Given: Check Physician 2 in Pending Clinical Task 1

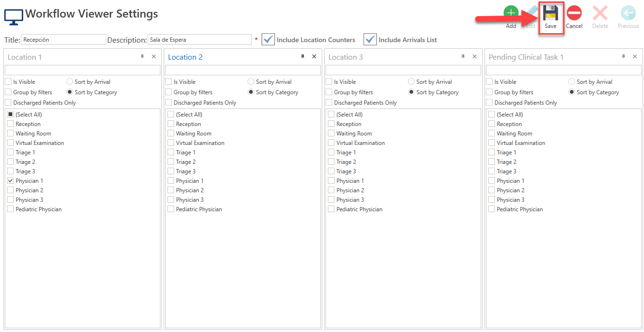Looking at the screenshot, I should [492, 190].
